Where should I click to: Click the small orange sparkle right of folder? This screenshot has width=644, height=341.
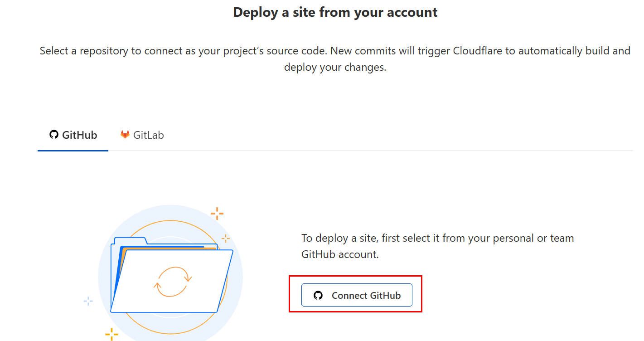pos(226,238)
